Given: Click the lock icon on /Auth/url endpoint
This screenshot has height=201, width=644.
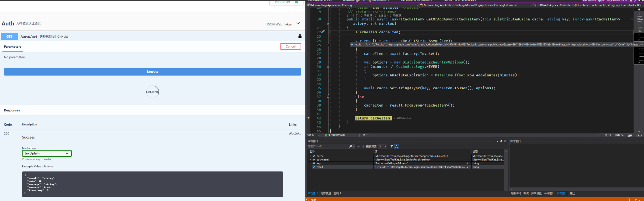Looking at the screenshot, I should click(x=300, y=36).
